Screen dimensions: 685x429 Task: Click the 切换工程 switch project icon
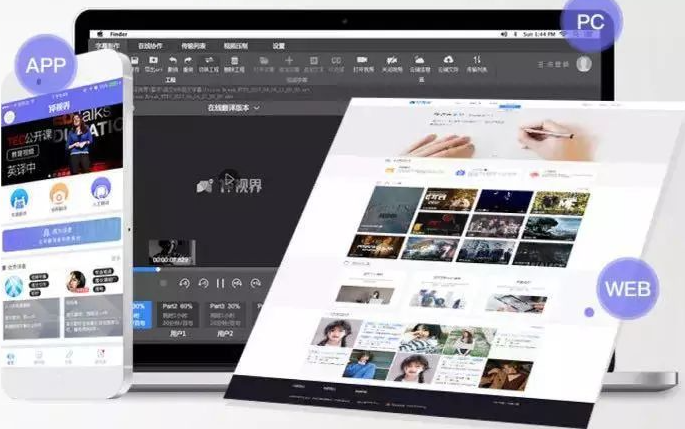(209, 60)
